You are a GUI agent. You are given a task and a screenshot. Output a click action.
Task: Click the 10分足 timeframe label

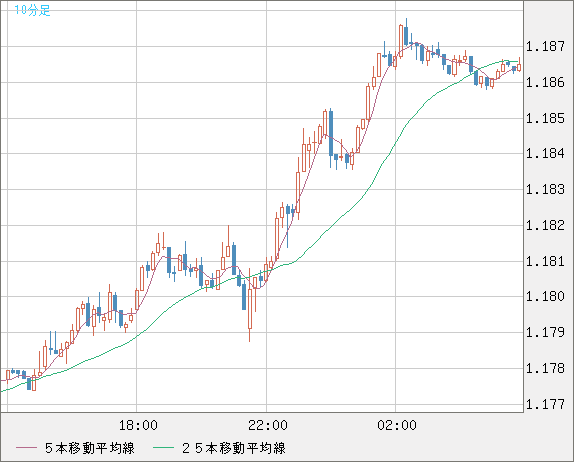click(x=32, y=10)
